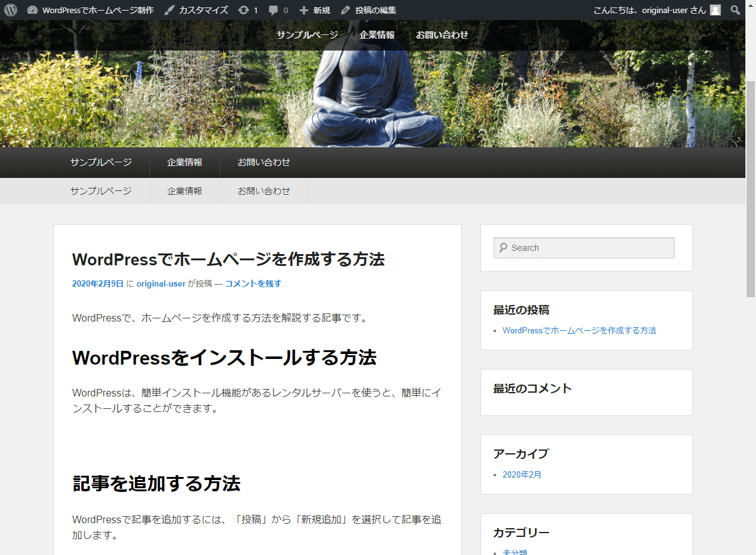This screenshot has width=756, height=555.
Task: Click 企業情報 in the dark navigation bar
Action: tap(185, 162)
